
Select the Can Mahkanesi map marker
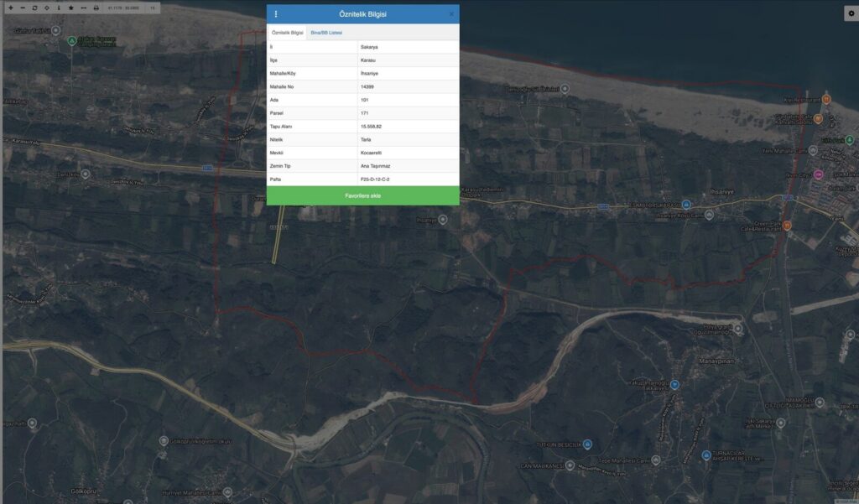pyautogui.click(x=570, y=465)
